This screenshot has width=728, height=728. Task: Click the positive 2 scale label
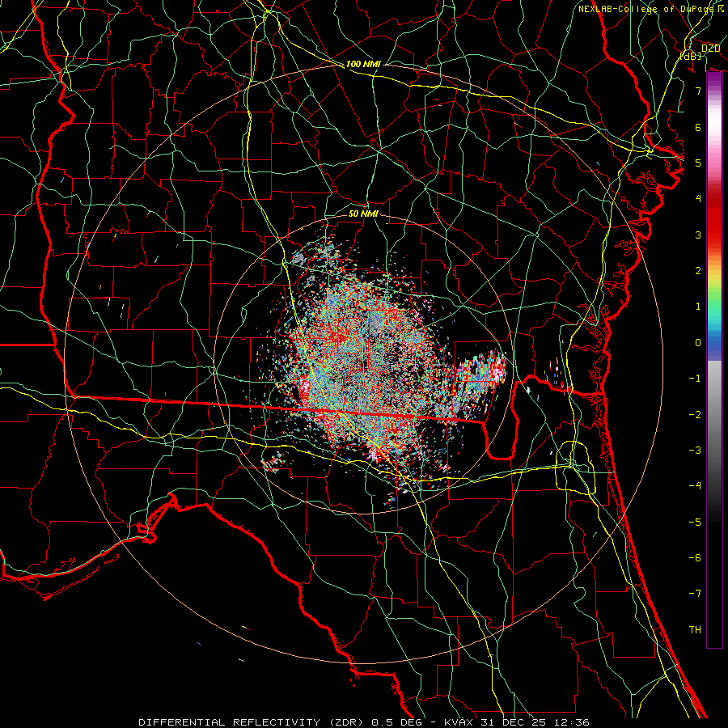[698, 271]
